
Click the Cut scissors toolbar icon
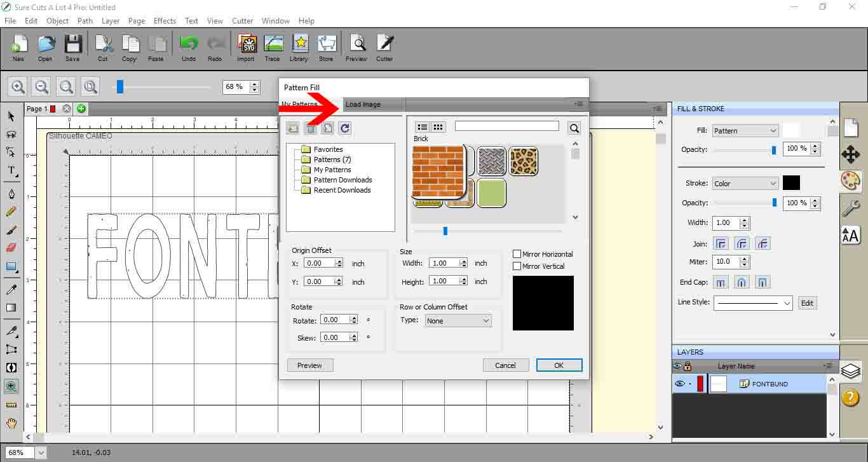(103, 48)
